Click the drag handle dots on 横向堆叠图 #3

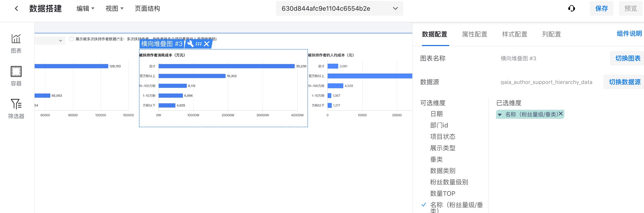coord(198,44)
